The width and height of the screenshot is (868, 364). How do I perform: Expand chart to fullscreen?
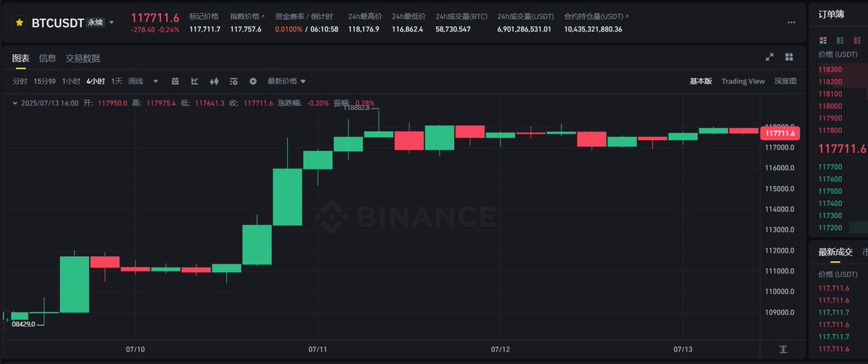[x=770, y=57]
